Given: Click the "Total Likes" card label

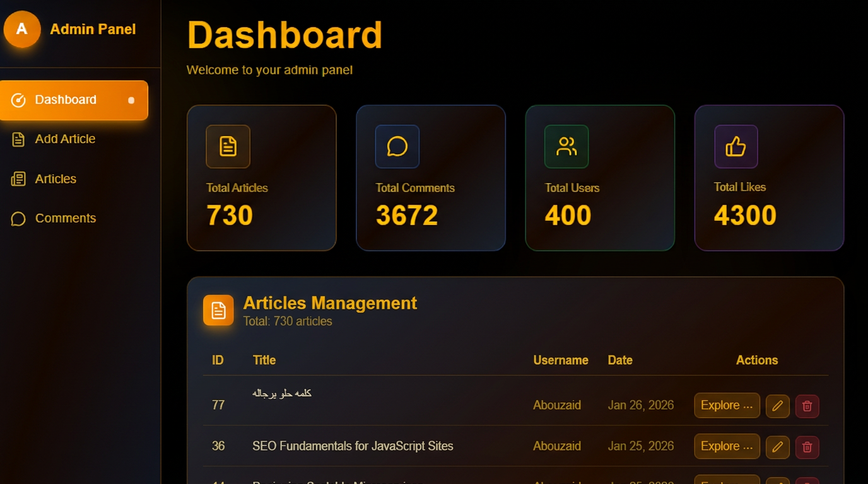Looking at the screenshot, I should [x=740, y=187].
